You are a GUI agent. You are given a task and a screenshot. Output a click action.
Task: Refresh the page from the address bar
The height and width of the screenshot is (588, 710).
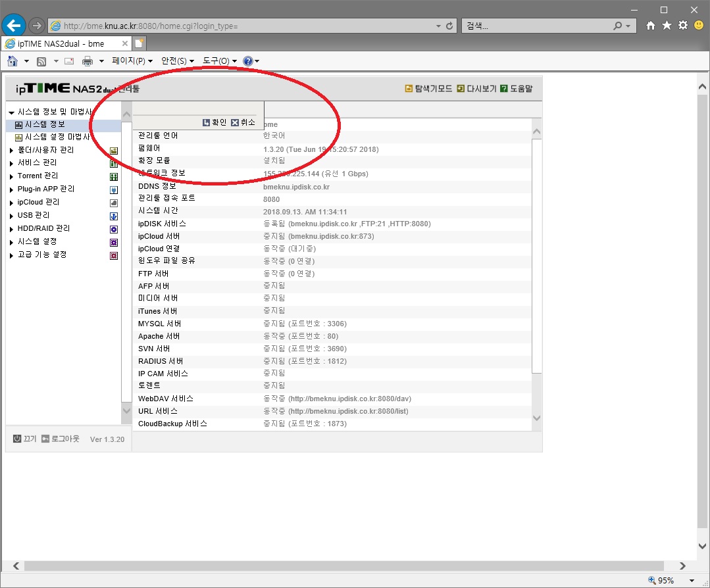449,26
